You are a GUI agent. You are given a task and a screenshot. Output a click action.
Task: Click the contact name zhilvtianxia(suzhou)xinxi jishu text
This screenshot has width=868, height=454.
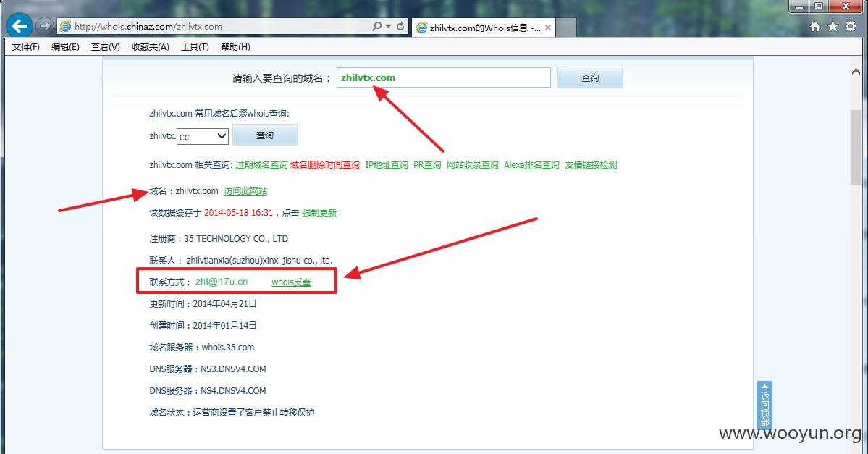pos(260,260)
